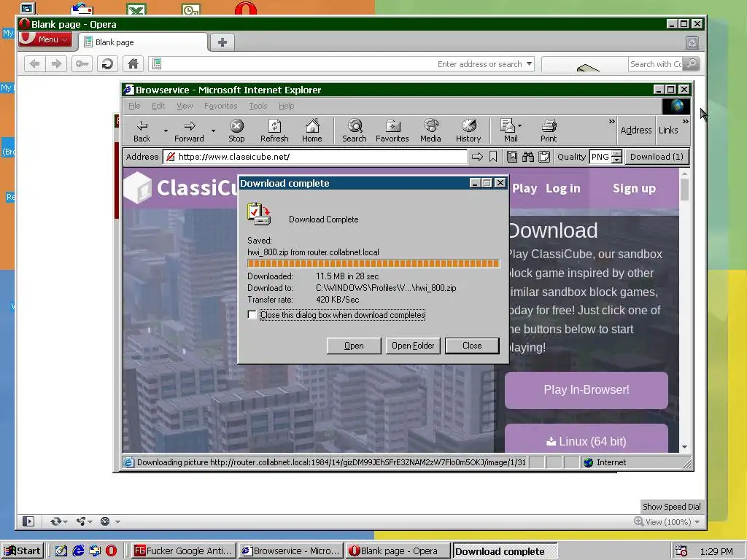This screenshot has height=560, width=747.
Task: Click the 'Log in' link on ClassiCube
Action: tap(563, 189)
